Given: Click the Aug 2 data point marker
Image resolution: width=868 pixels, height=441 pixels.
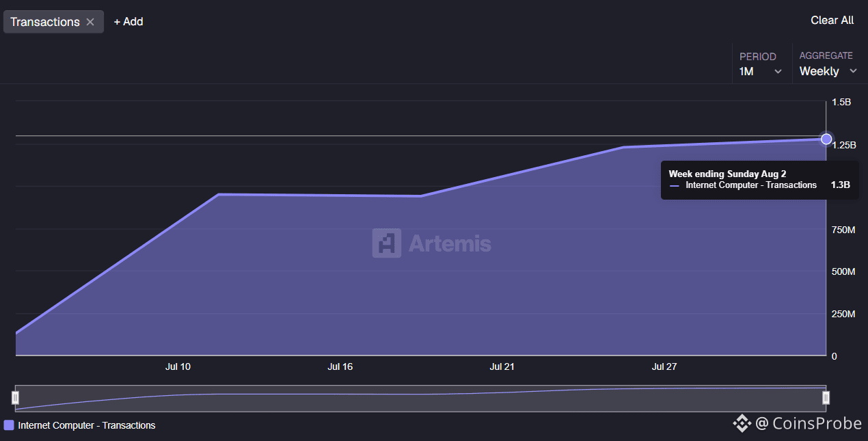Looking at the screenshot, I should tap(826, 139).
